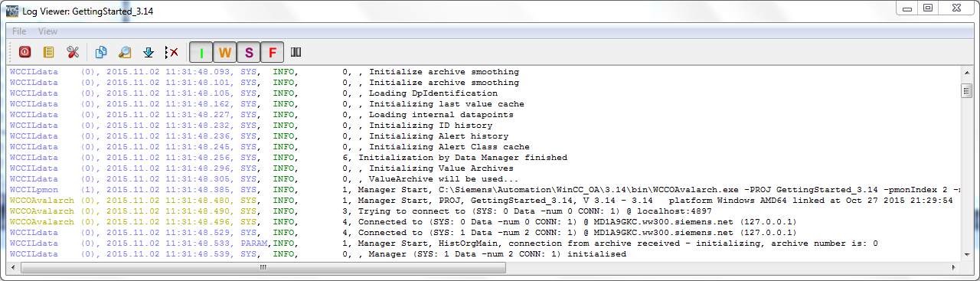Open the File menu

tap(19, 31)
